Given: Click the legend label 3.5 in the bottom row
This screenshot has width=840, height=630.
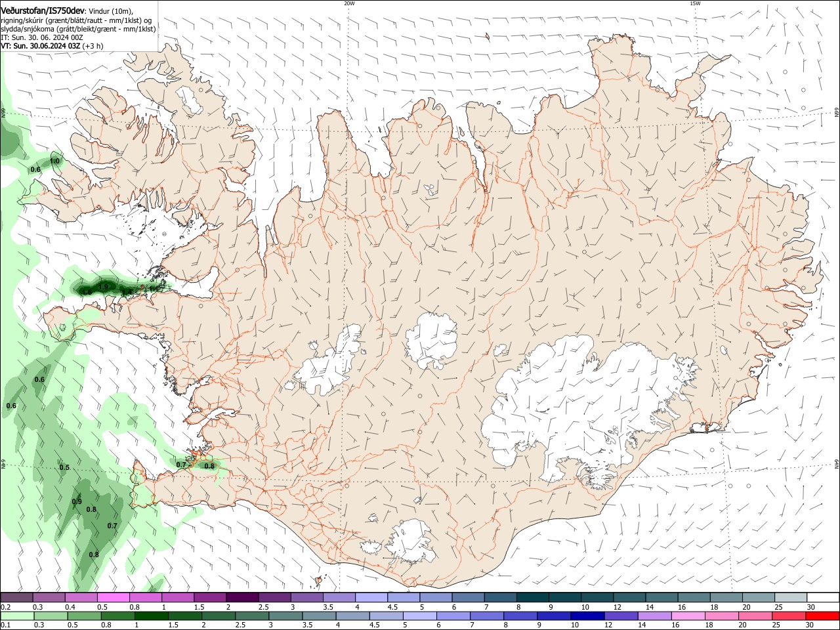Looking at the screenshot, I should (x=308, y=626).
